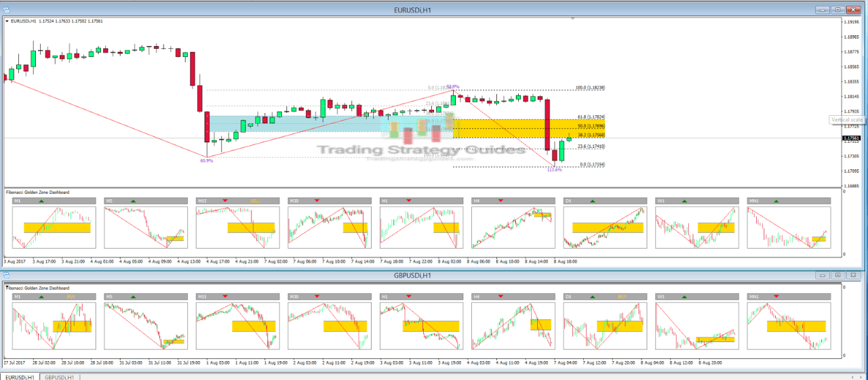868x380 pixels.
Task: Open the EURUSD MN1 mini chart
Action: click(x=787, y=228)
